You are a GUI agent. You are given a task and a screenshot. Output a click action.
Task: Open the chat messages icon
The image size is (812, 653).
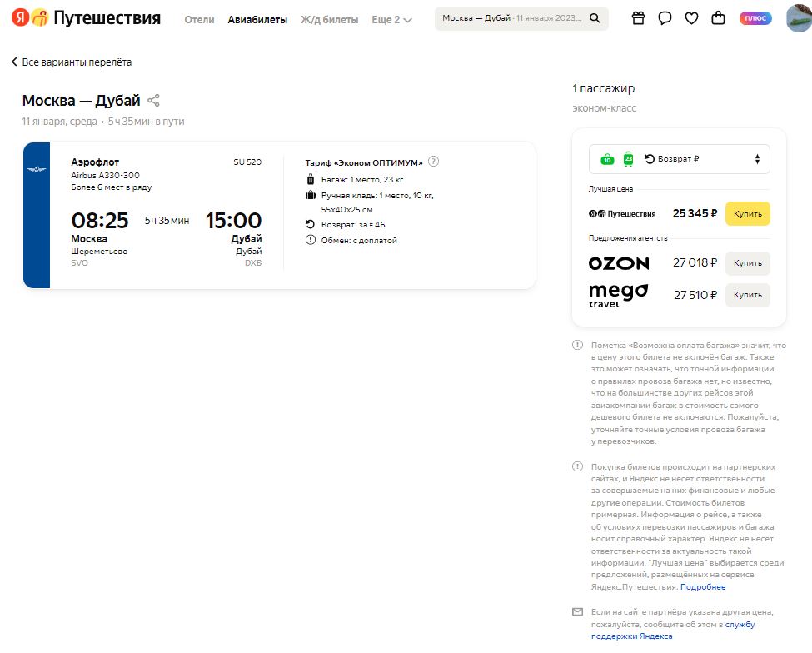click(x=665, y=18)
